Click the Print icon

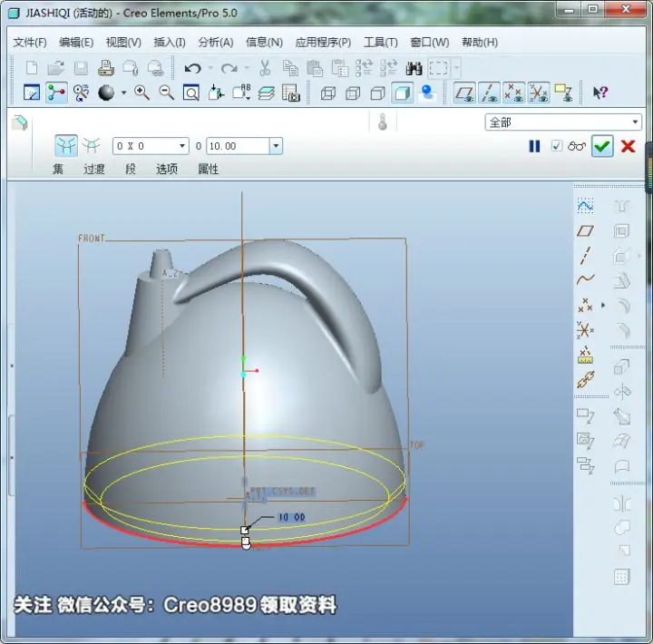tap(106, 68)
